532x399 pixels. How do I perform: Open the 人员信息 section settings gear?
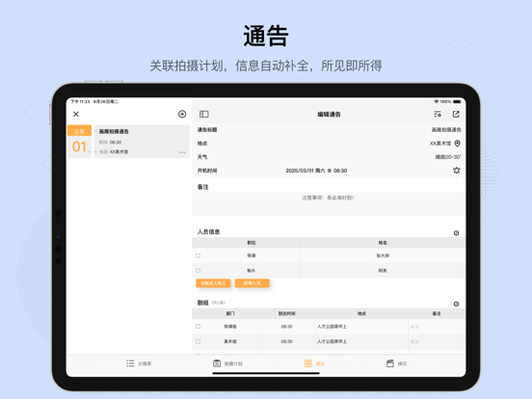(456, 233)
